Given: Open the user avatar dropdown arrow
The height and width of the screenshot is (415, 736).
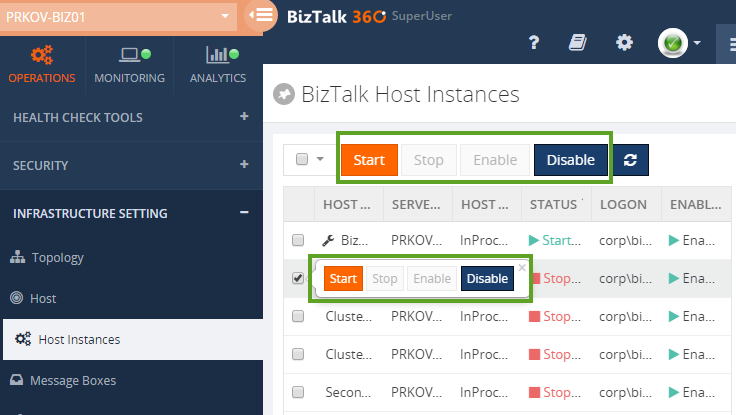Looking at the screenshot, I should [x=697, y=43].
